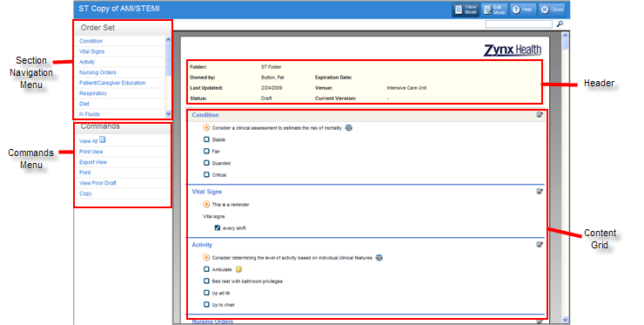Check the Up to chair checkbox
Image resolution: width=644 pixels, height=325 pixels.
pyautogui.click(x=206, y=304)
